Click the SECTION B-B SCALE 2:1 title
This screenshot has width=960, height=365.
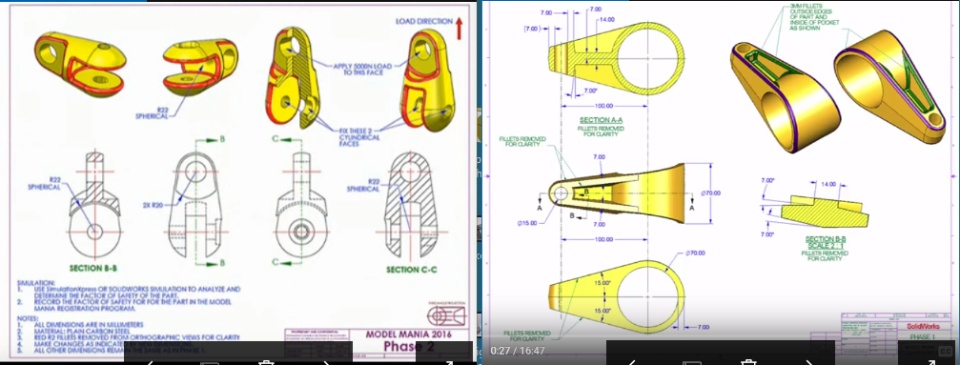click(x=826, y=243)
